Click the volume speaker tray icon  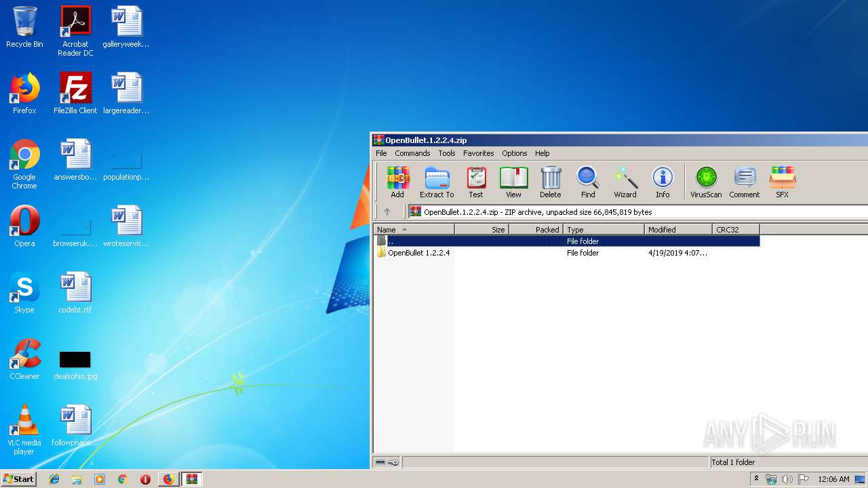pyautogui.click(x=787, y=479)
